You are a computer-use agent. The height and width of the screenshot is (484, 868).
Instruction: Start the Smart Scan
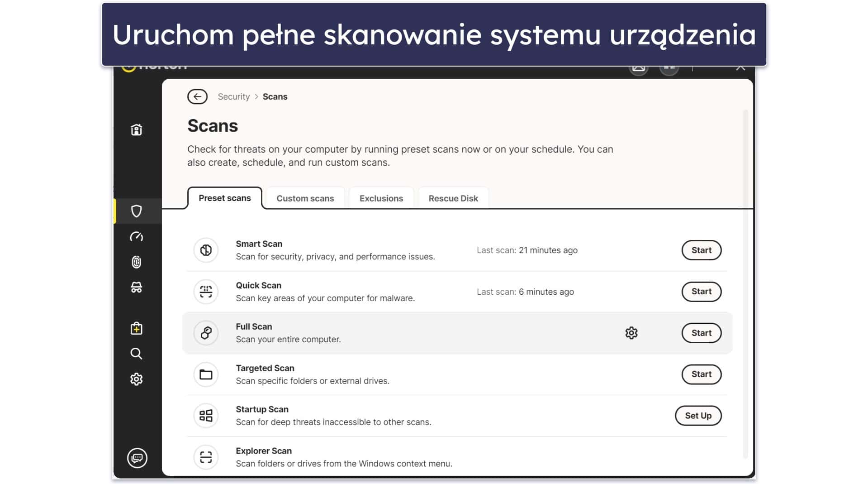click(702, 250)
